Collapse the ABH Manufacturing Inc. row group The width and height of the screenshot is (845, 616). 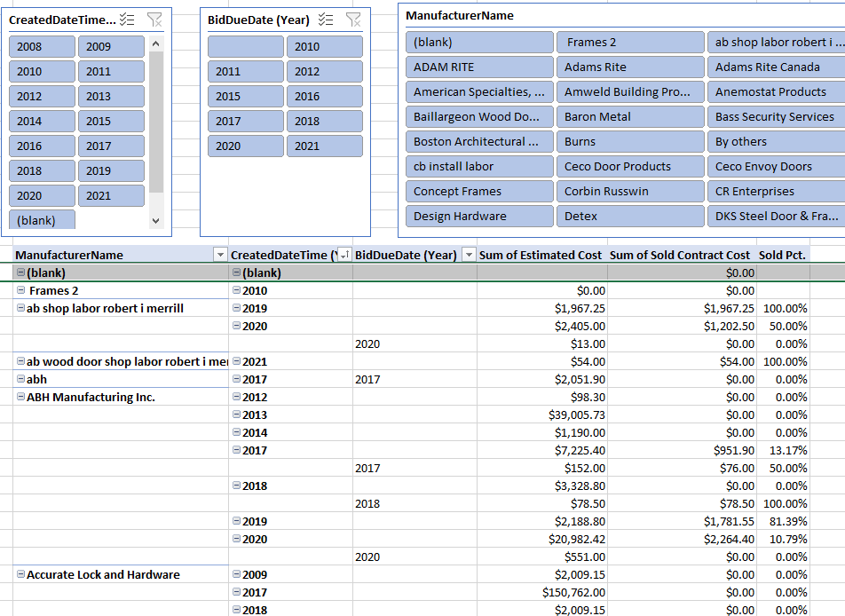[x=21, y=398]
